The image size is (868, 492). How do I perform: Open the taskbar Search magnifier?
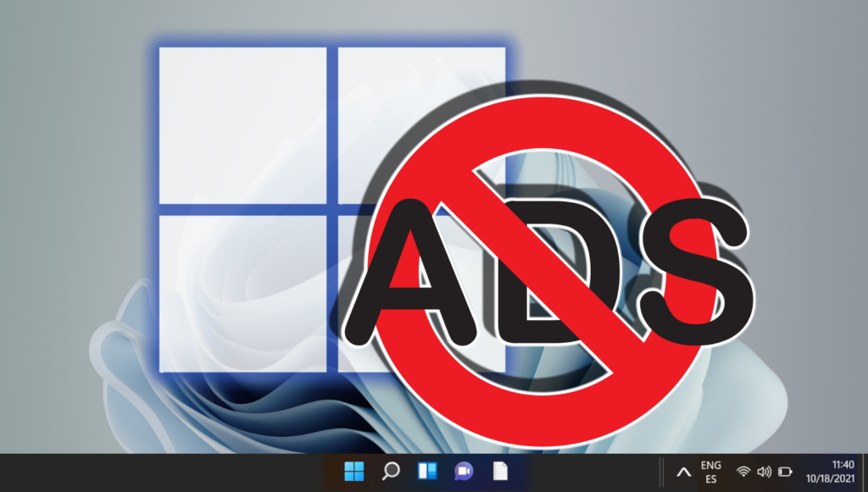pos(391,472)
